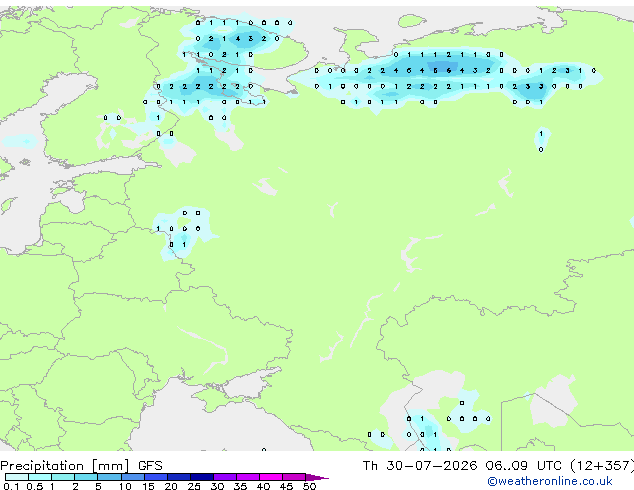
Task: Pick the 2–5 mm legend color swatch
Action: [86, 477]
